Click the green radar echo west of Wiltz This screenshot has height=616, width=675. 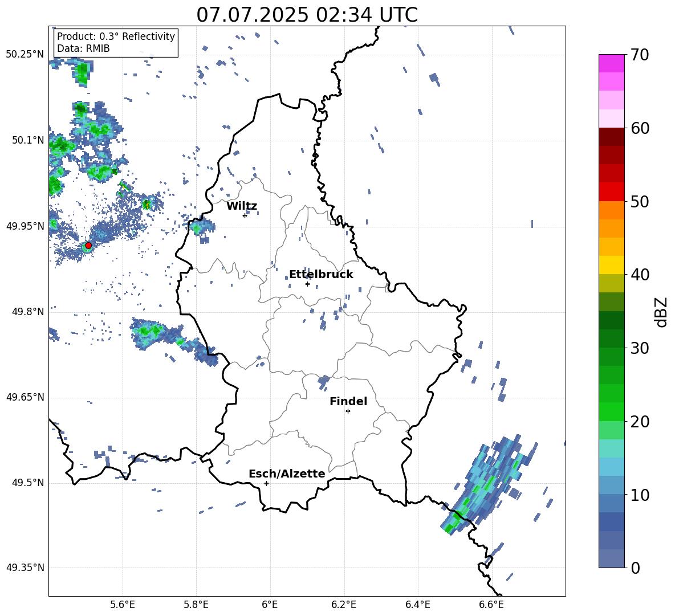(201, 226)
